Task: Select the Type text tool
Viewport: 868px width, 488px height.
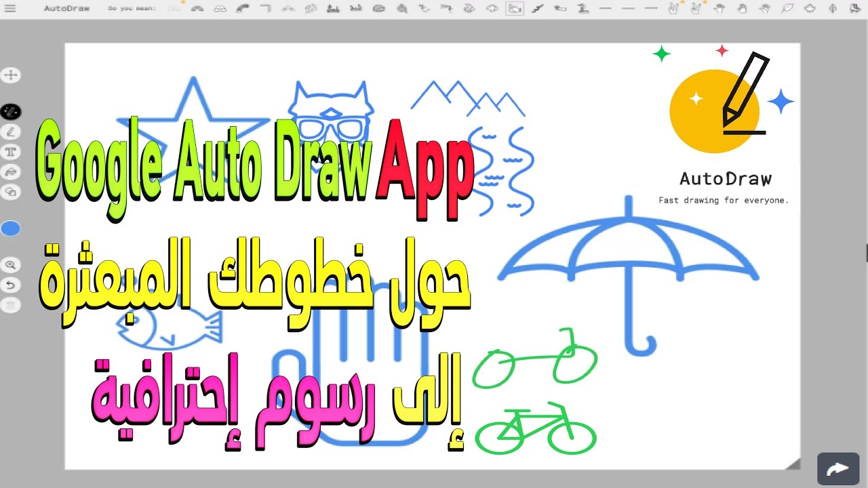Action: point(11,152)
